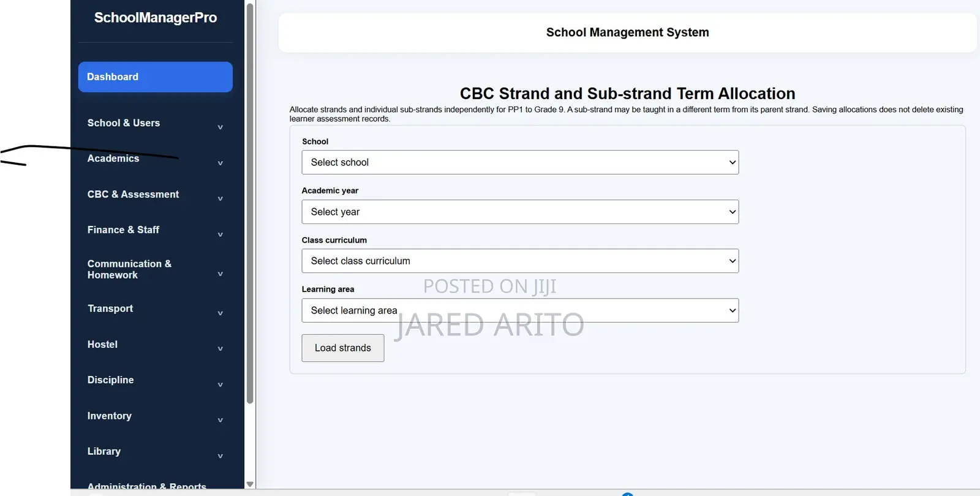
Task: Click the Load strands button
Action: point(343,348)
